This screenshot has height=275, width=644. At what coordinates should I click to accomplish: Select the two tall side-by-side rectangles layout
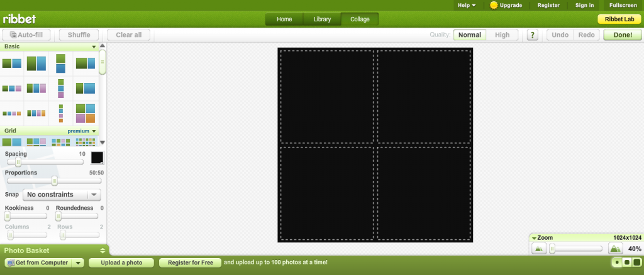(x=36, y=63)
